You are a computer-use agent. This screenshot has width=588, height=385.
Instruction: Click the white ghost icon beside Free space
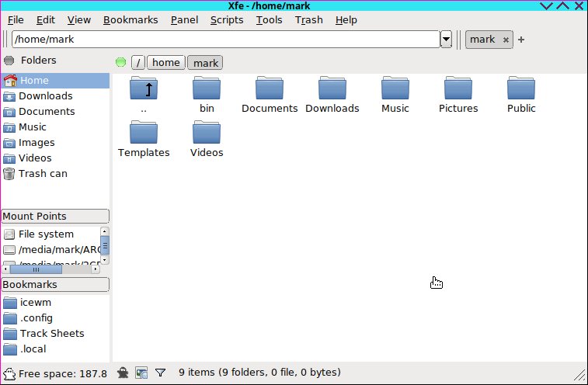[9, 374]
